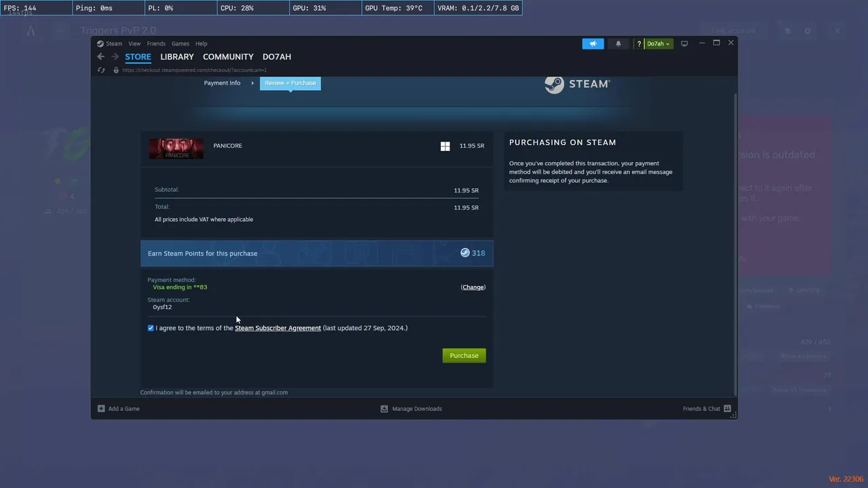
Task: Change the payment method
Action: click(x=473, y=287)
